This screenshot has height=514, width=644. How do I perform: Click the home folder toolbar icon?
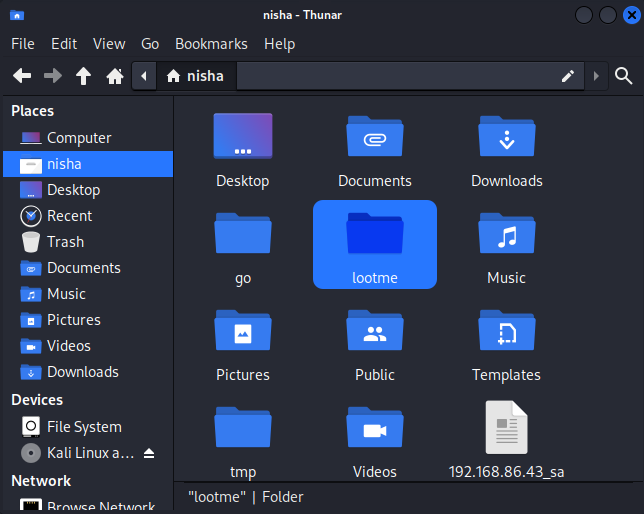[x=115, y=76]
